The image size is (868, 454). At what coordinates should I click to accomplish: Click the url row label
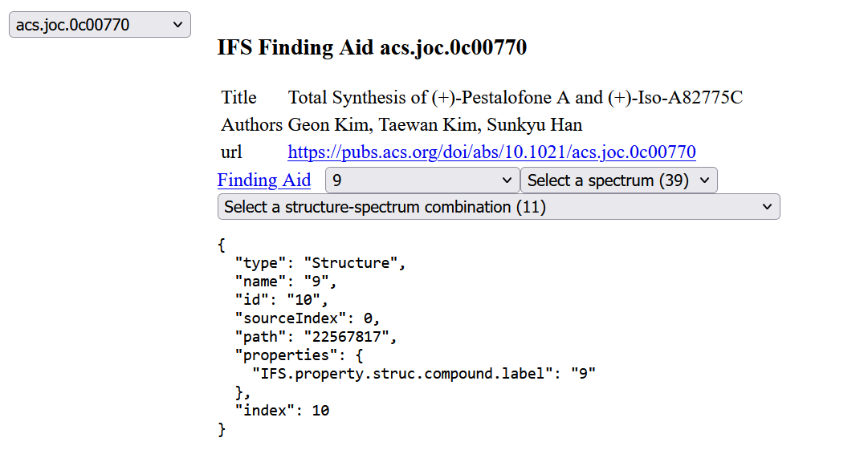[231, 152]
